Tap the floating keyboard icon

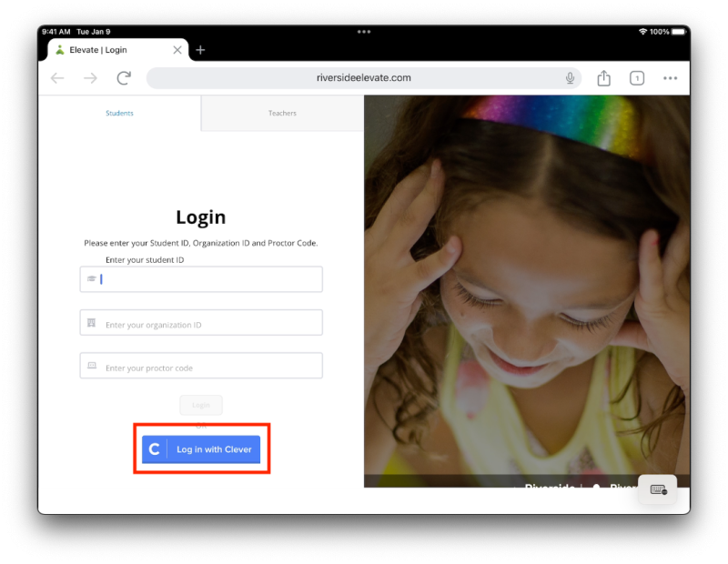(x=658, y=489)
